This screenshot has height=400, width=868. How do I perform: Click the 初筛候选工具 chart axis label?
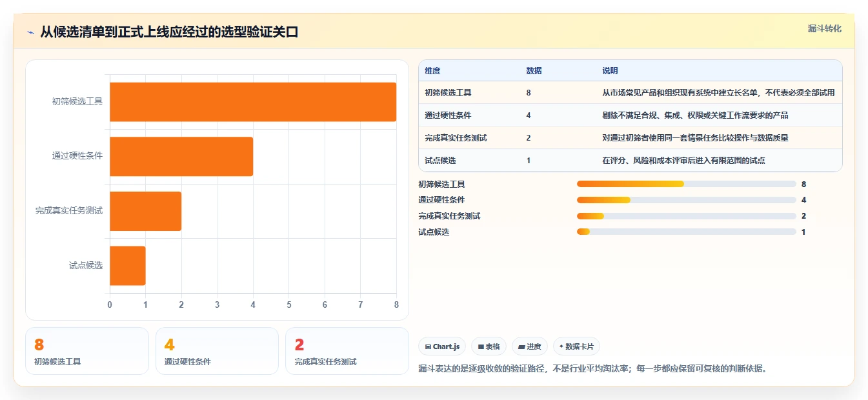click(77, 101)
